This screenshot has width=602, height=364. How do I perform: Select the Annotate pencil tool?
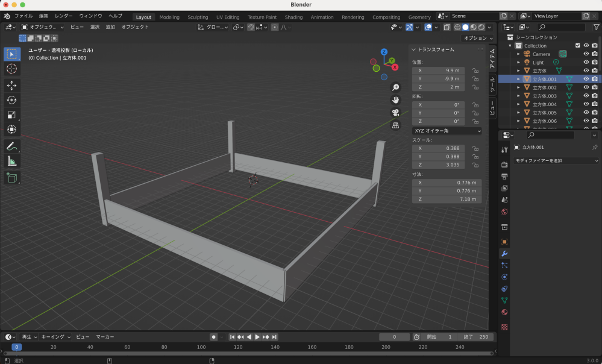12,146
